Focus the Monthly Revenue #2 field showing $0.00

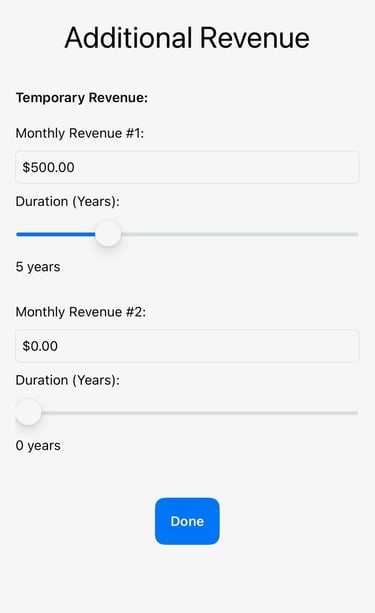pos(187,346)
